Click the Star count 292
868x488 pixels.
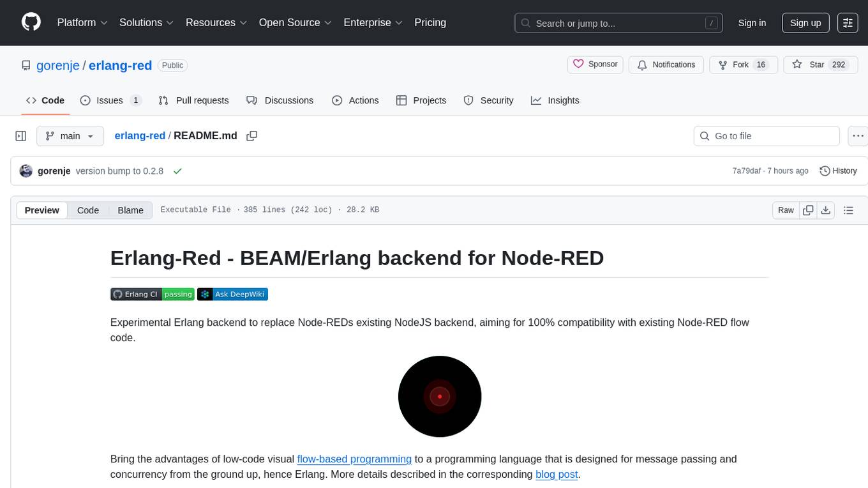(839, 65)
